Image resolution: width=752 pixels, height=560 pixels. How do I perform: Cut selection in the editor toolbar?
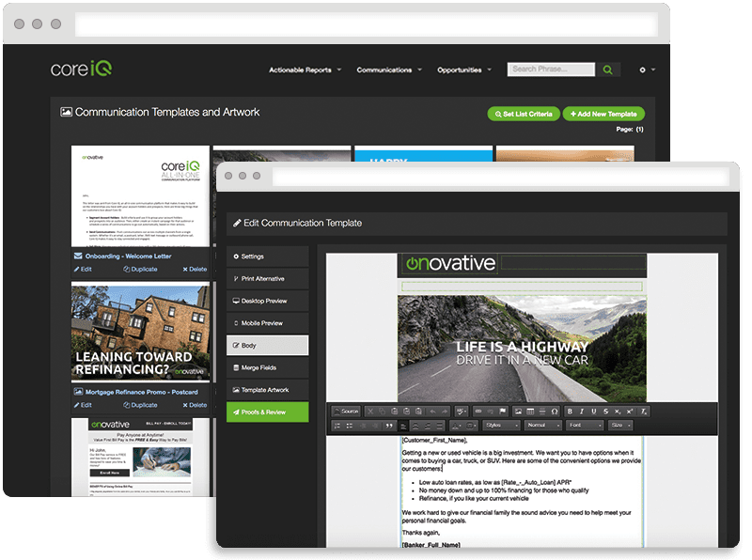point(370,412)
